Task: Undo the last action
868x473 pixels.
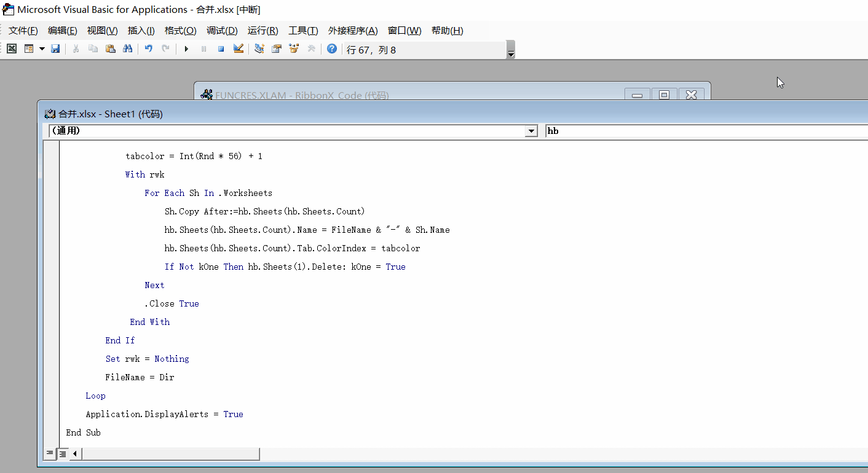Action: coord(148,49)
